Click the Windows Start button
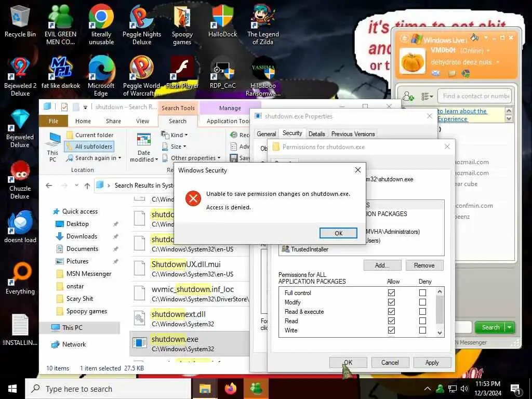This screenshot has height=399, width=532. pyautogui.click(x=12, y=389)
